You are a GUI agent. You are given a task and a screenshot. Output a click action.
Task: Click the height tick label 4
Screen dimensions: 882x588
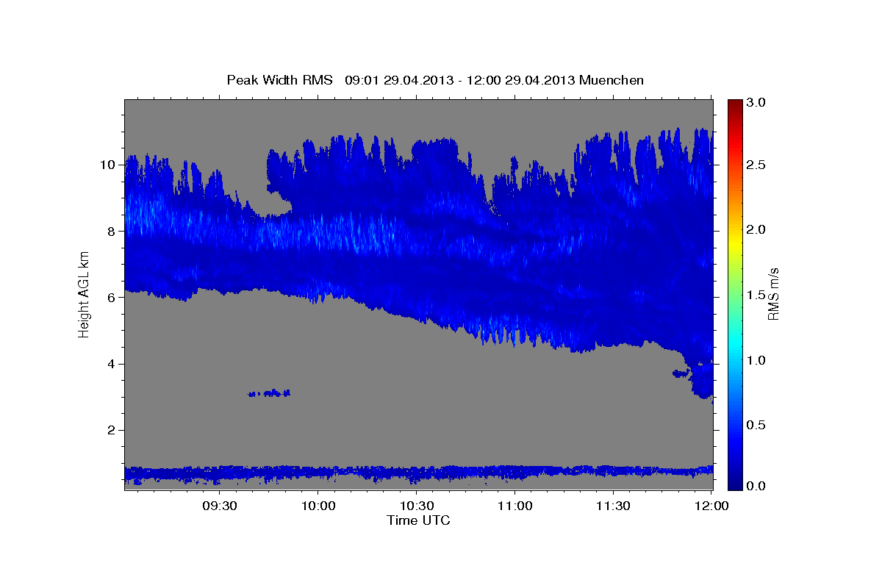pos(112,364)
